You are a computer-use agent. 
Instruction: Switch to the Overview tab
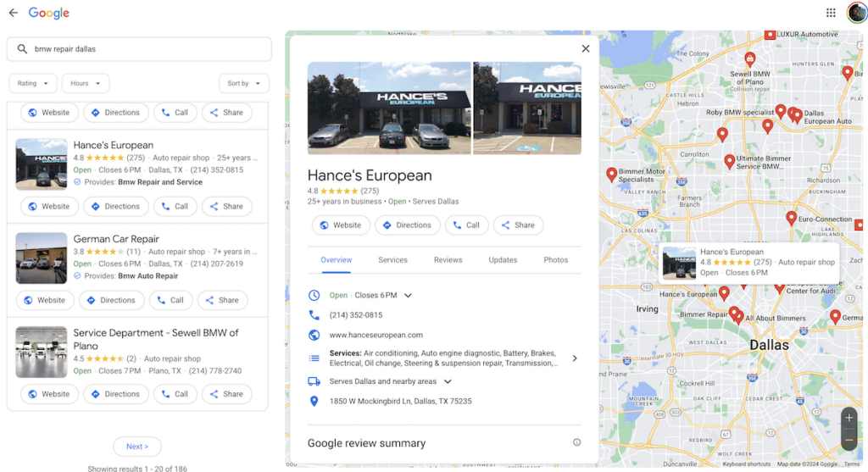pyautogui.click(x=336, y=260)
